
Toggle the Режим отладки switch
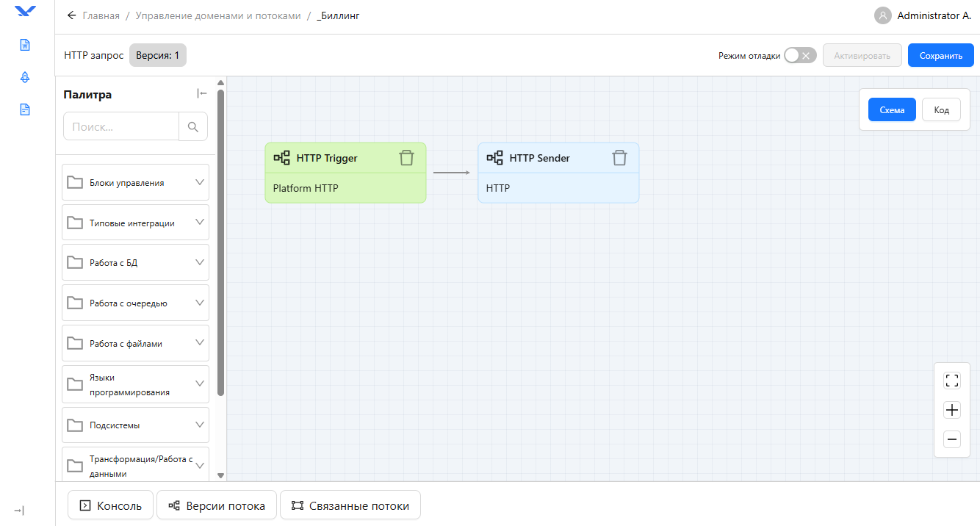(x=799, y=56)
